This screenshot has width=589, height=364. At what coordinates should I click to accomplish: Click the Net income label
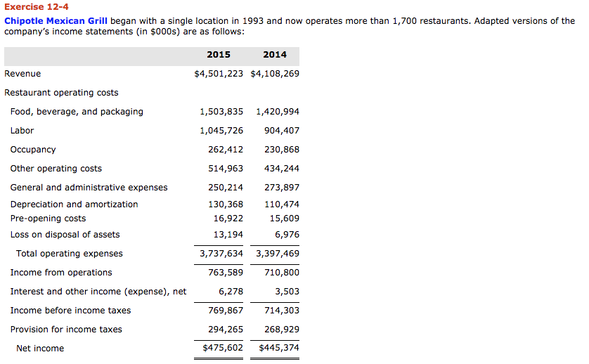pos(40,349)
